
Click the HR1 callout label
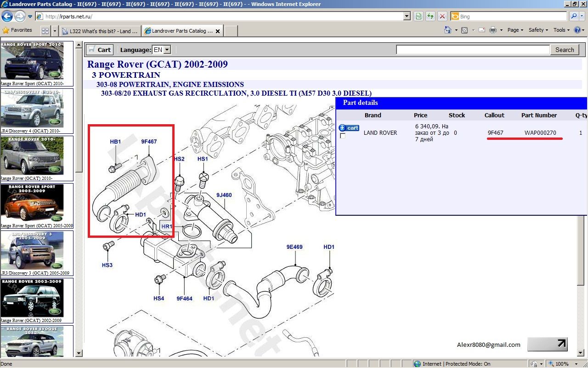(167, 226)
